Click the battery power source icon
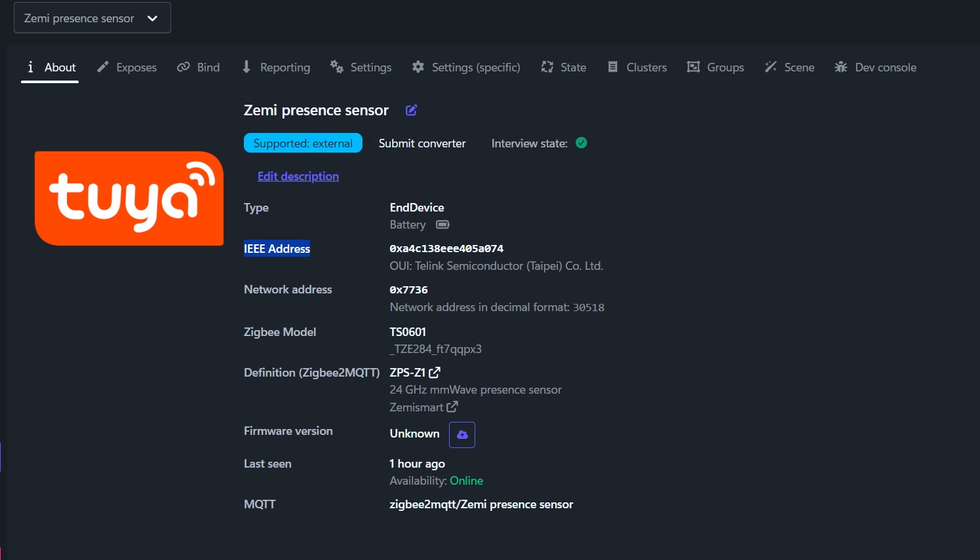 [443, 225]
